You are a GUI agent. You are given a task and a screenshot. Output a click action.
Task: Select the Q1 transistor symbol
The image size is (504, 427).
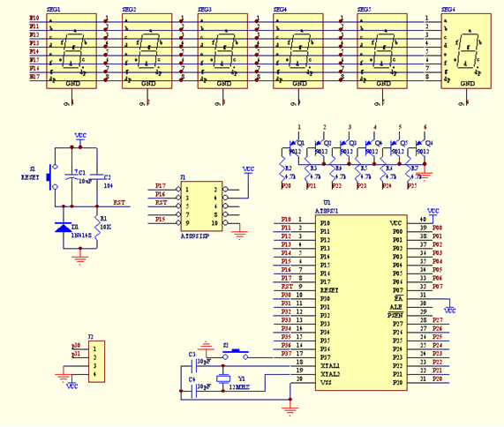tap(294, 147)
